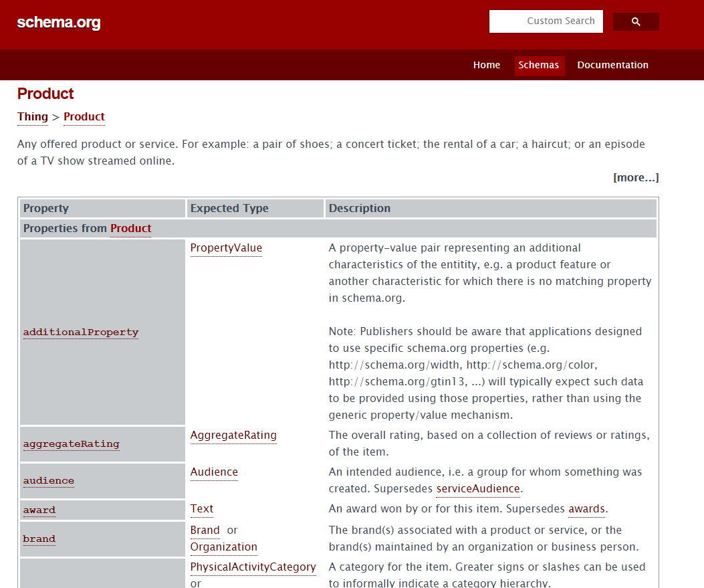Follow the serviceAudience link

coord(478,489)
